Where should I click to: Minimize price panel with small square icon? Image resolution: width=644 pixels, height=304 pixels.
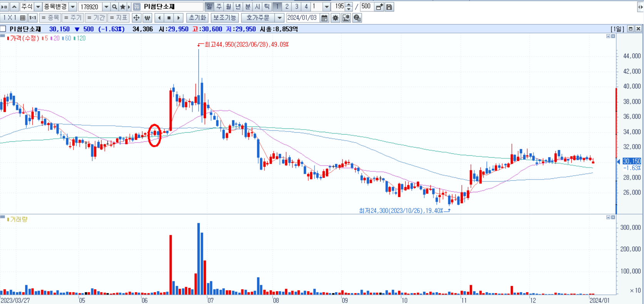608,36
